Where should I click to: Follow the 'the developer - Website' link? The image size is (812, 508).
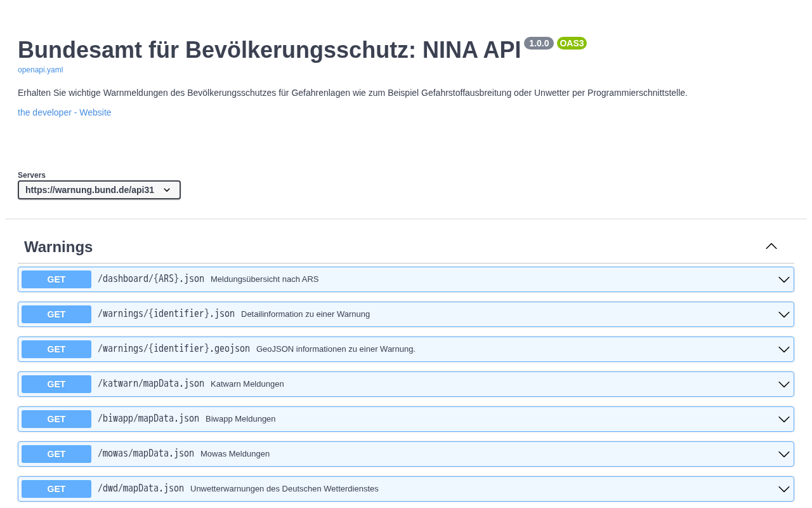pyautogui.click(x=64, y=112)
